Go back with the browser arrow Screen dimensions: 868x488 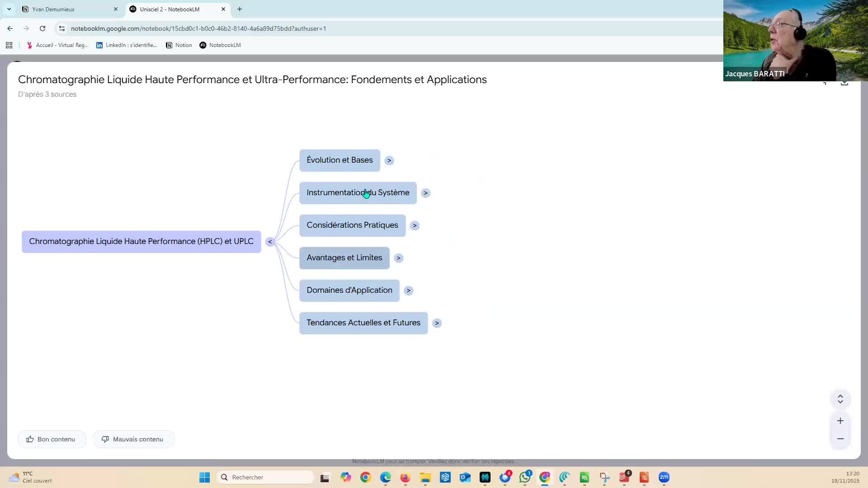point(10,28)
